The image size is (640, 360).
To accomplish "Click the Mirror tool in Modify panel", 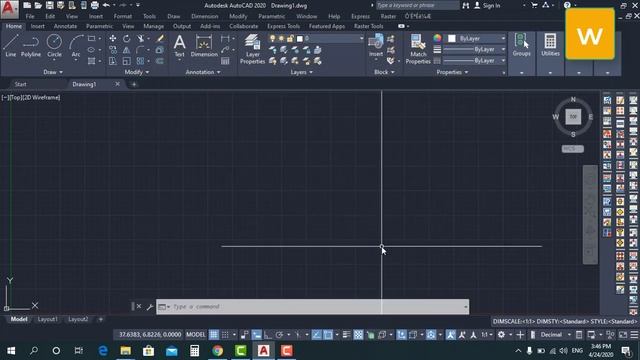I will (127, 50).
